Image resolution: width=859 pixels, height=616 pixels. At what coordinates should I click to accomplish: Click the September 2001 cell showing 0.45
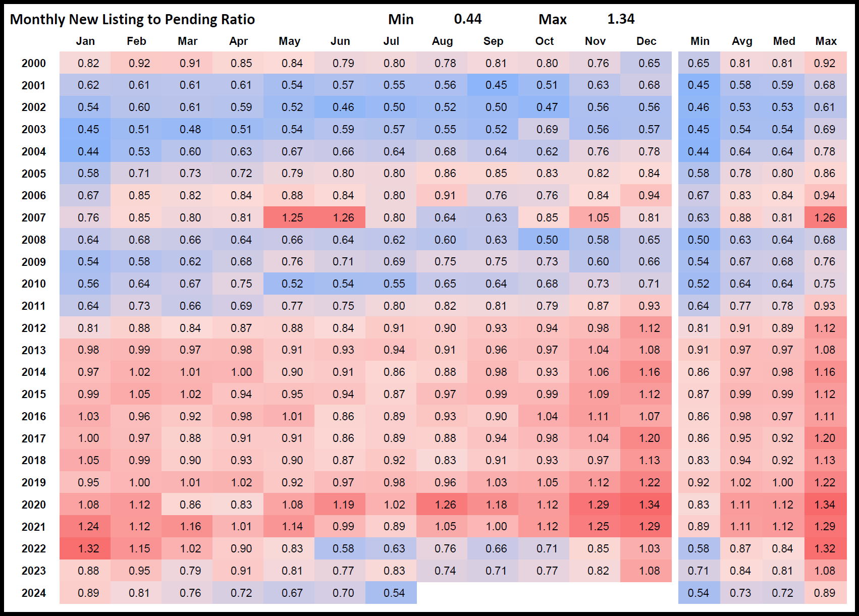496,85
